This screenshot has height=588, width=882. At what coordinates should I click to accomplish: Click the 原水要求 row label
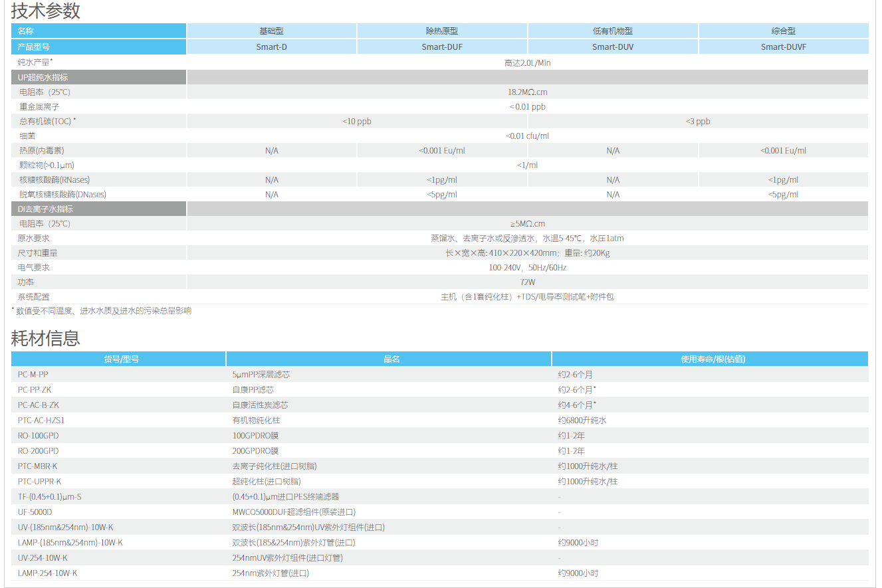pyautogui.click(x=33, y=239)
